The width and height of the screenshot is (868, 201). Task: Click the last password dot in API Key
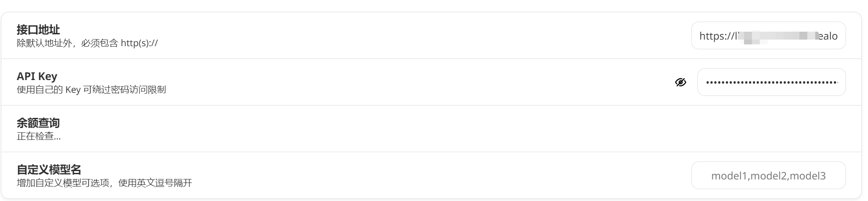835,82
